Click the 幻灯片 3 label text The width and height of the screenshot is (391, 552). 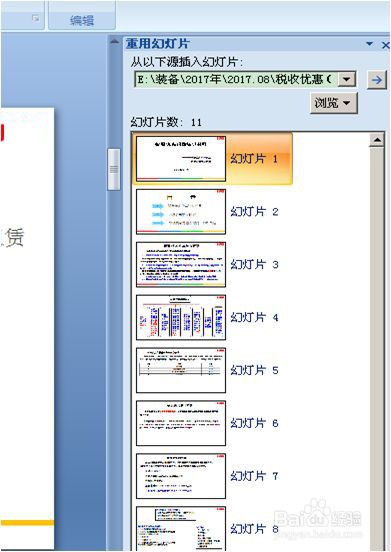click(254, 264)
